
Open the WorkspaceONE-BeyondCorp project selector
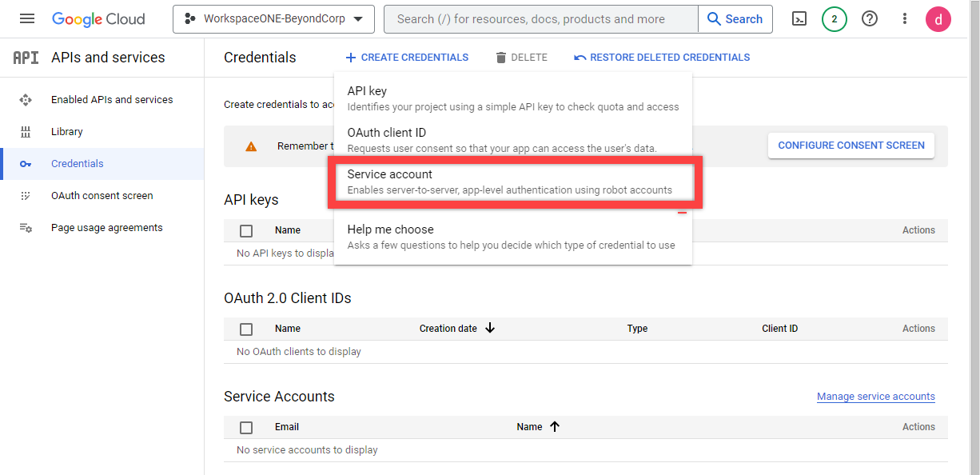click(x=273, y=19)
